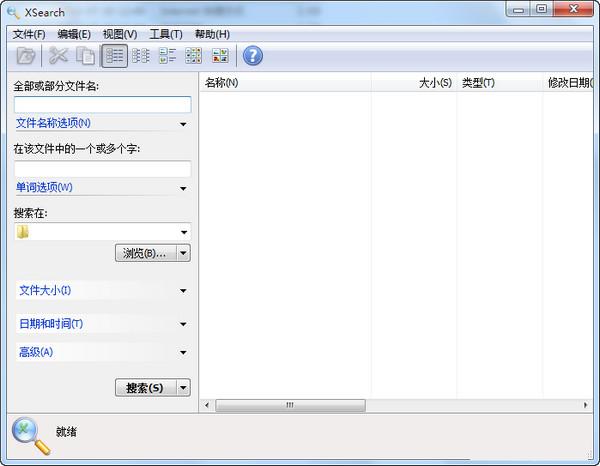Expand 文件名称选项(N) options
This screenshot has width=600, height=466.
click(102, 124)
